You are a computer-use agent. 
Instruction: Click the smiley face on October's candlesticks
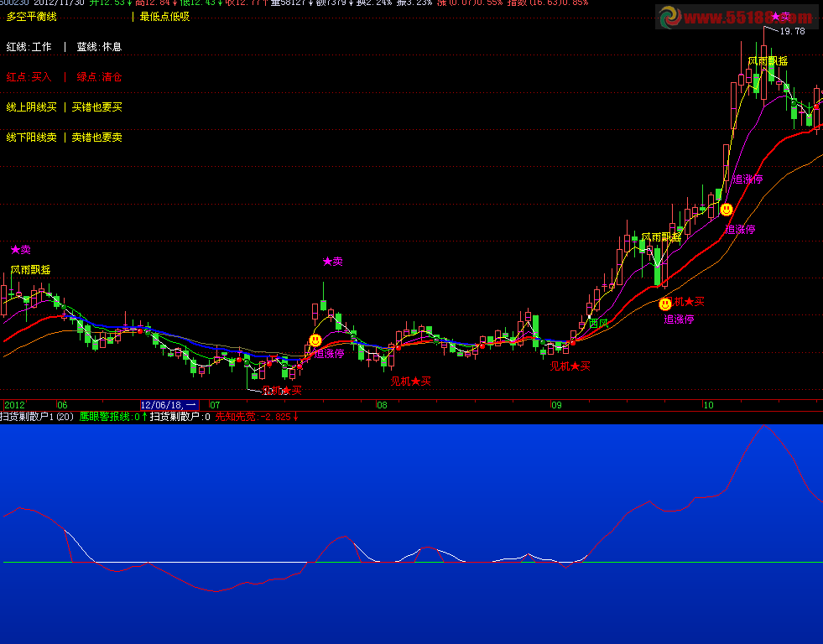pos(727,210)
